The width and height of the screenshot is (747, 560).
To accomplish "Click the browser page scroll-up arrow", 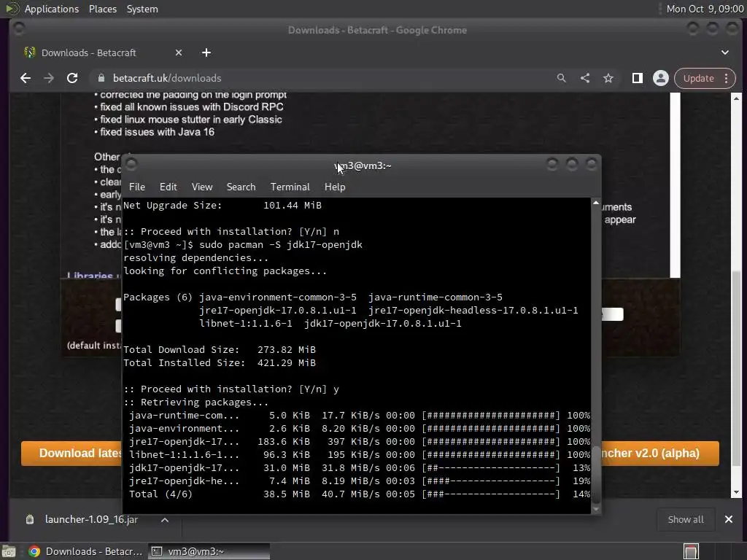I will coord(736,98).
